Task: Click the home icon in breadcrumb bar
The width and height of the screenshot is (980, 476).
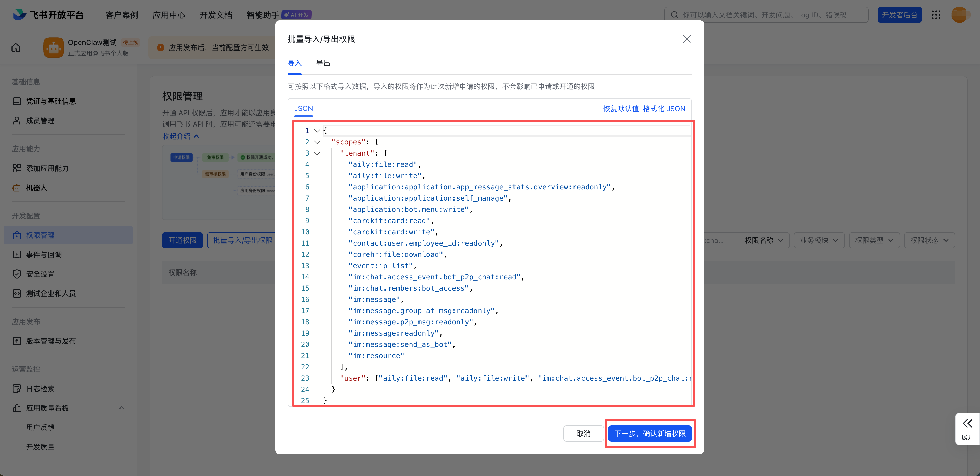Action: click(x=16, y=48)
